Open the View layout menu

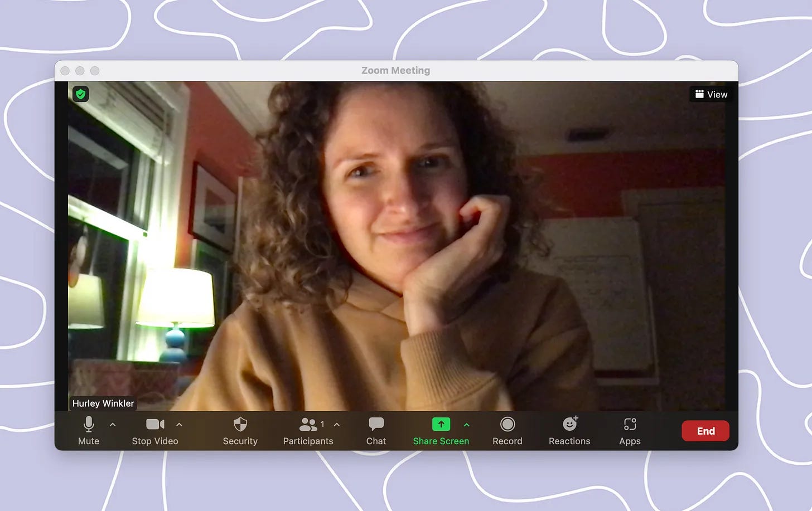point(711,94)
